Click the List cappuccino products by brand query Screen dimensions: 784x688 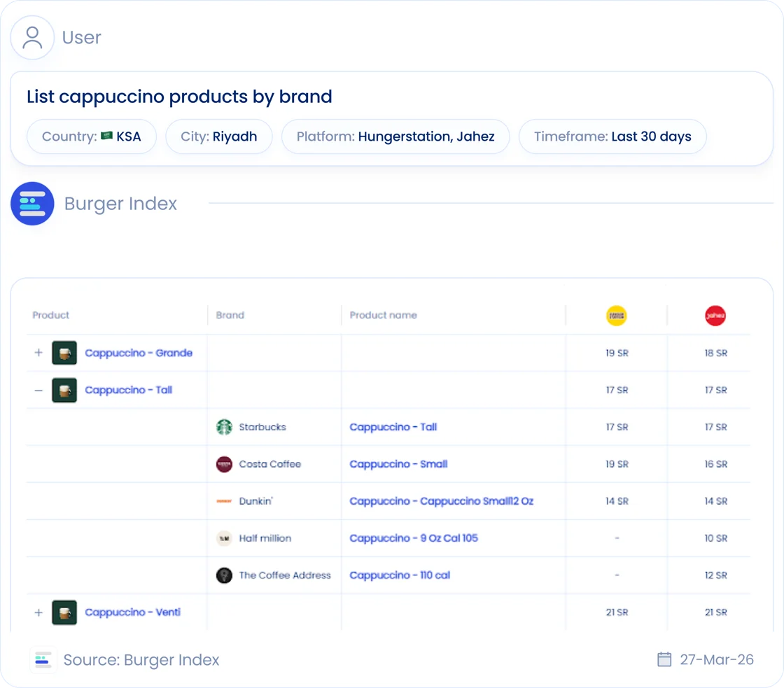click(179, 97)
